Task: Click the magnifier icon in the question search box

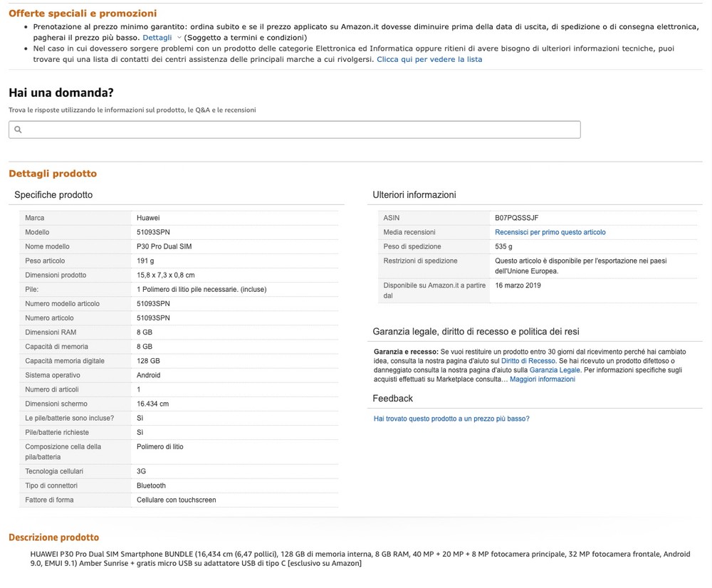Action: 18,130
